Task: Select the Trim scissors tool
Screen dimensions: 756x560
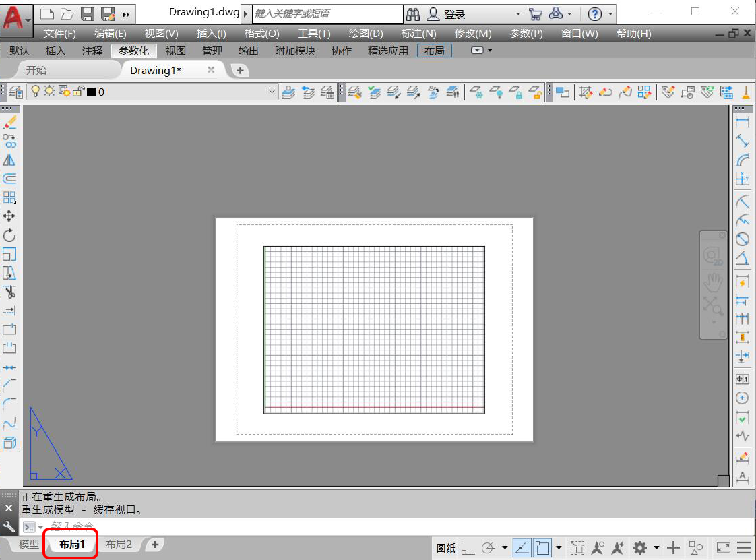Action: tap(9, 292)
